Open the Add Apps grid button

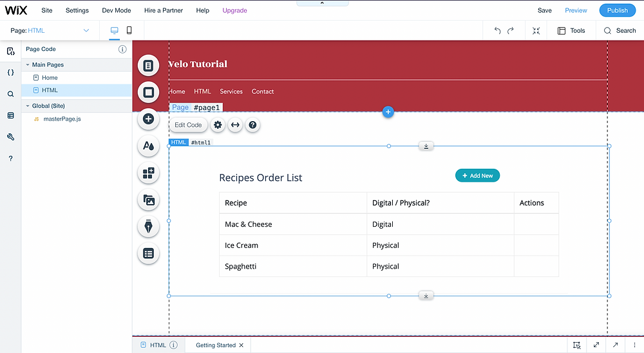[x=148, y=173]
